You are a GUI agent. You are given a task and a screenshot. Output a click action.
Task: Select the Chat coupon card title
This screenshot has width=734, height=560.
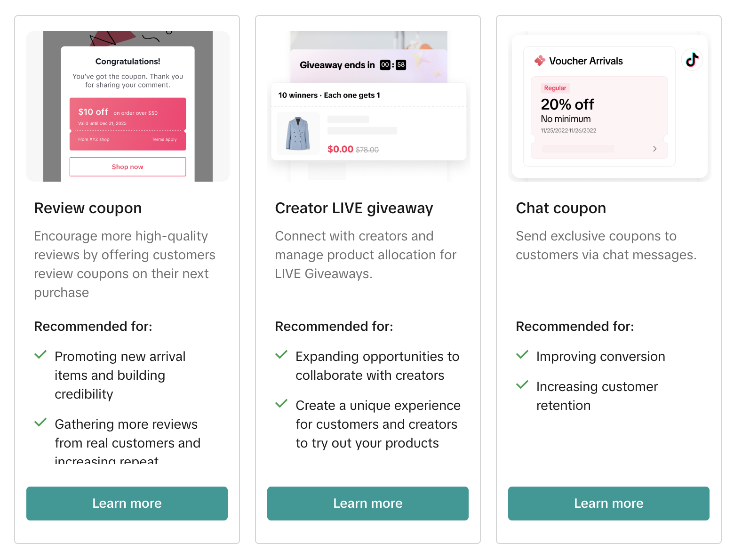[x=561, y=208]
